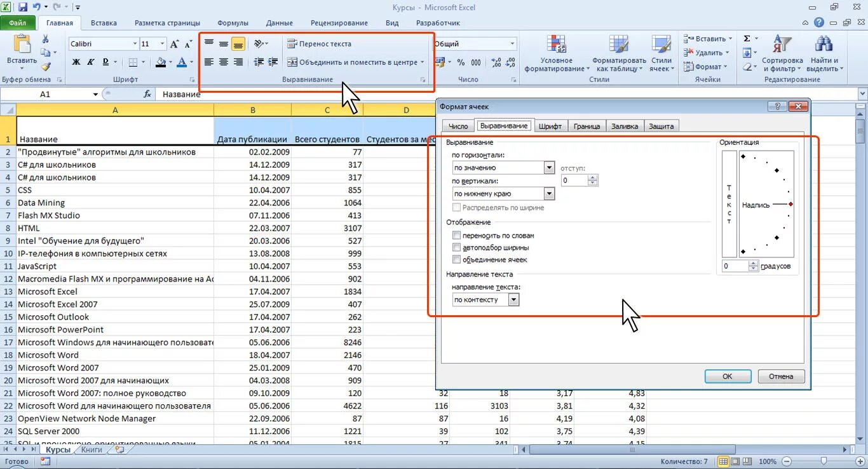868x469 pixels.
Task: Align text to middle of cell
Action: tap(224, 44)
